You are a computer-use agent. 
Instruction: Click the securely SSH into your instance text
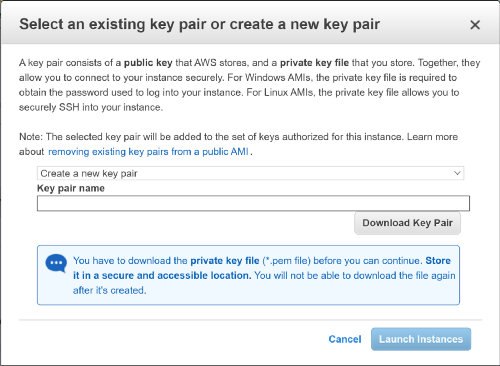91,107
